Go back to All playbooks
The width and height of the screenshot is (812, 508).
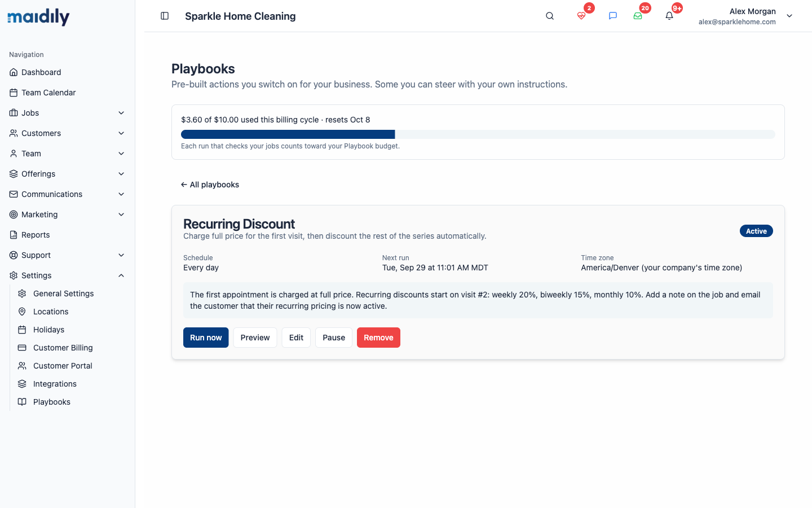(x=210, y=185)
